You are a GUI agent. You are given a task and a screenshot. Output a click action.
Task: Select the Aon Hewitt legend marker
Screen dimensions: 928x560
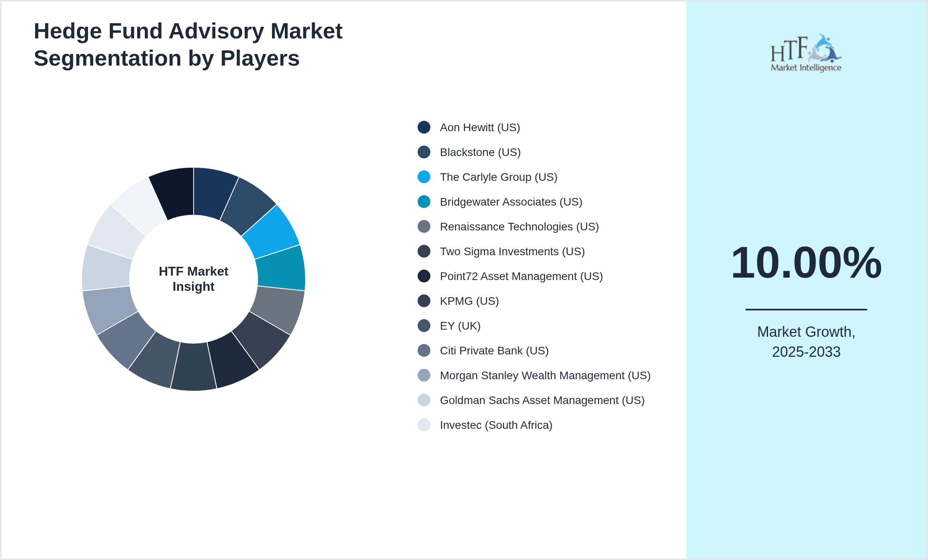pos(424,128)
